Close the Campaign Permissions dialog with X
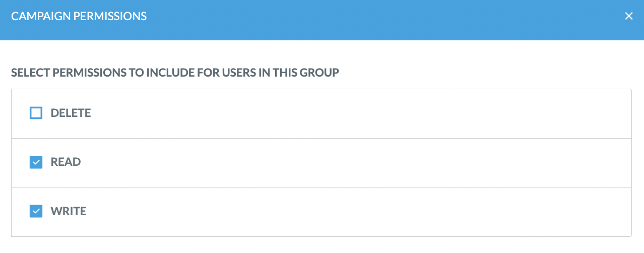The height and width of the screenshot is (253, 644). (629, 16)
